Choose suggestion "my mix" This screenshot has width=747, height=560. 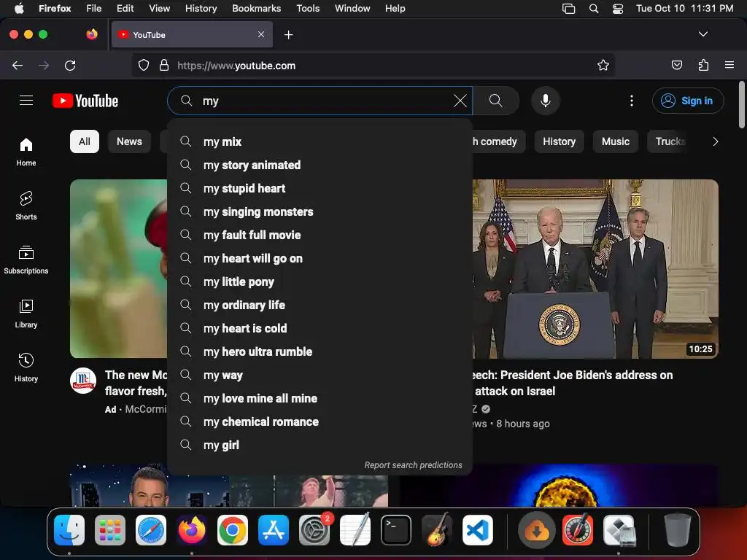pyautogui.click(x=320, y=141)
